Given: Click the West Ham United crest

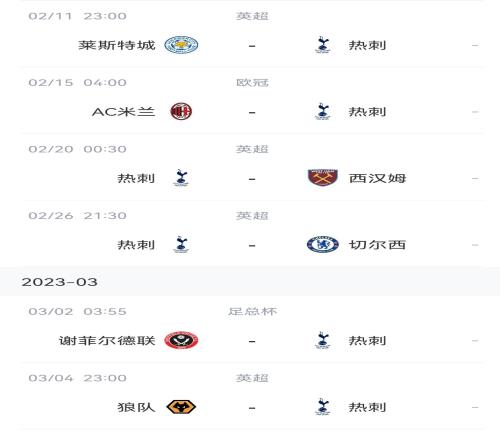Looking at the screenshot, I should coord(323,178).
